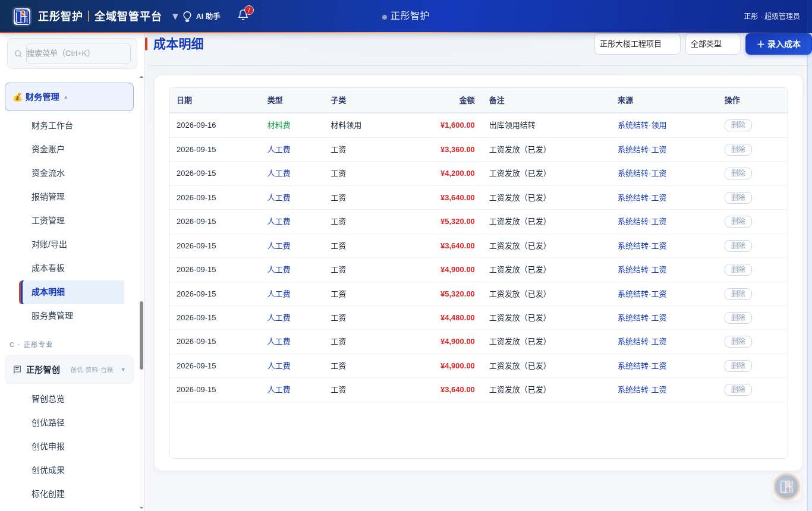Image resolution: width=812 pixels, height=511 pixels.
Task: Open the 正形大楼工程项目 project dropdown
Action: (x=637, y=44)
